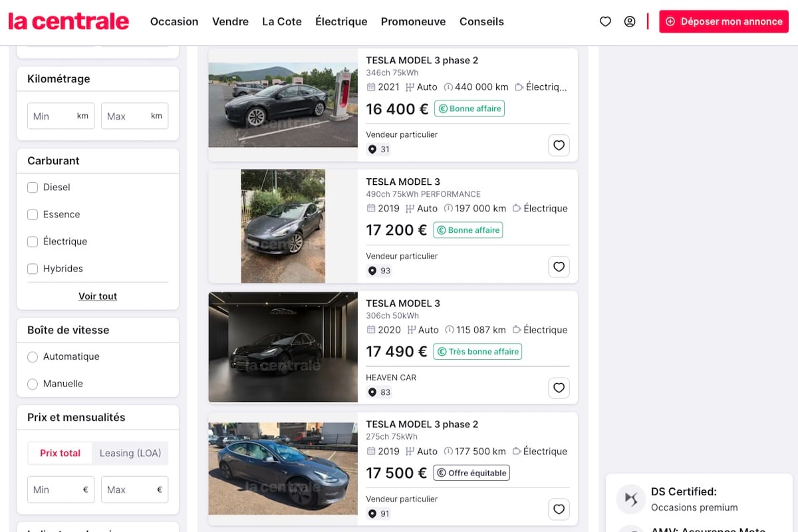Open favorites heart icon in header

[x=605, y=21]
